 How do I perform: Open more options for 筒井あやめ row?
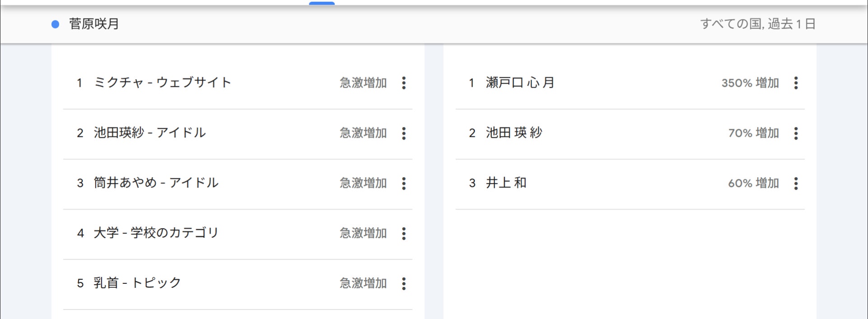tap(404, 183)
